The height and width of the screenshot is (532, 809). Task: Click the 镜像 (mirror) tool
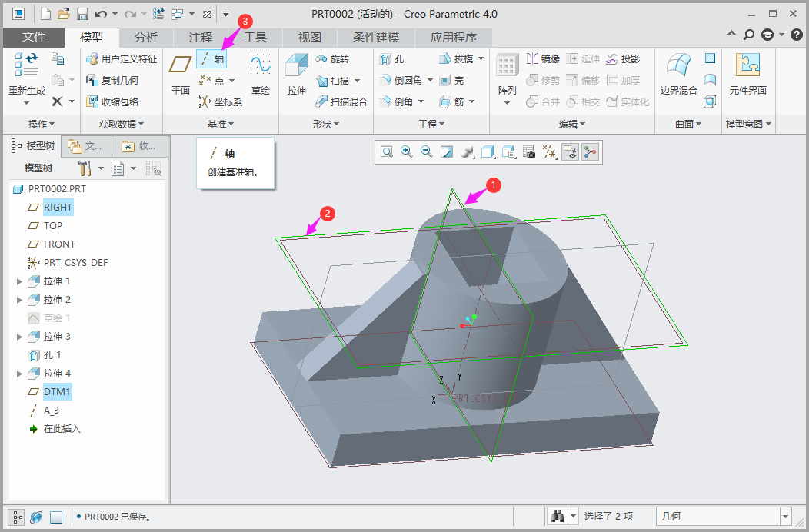click(543, 59)
